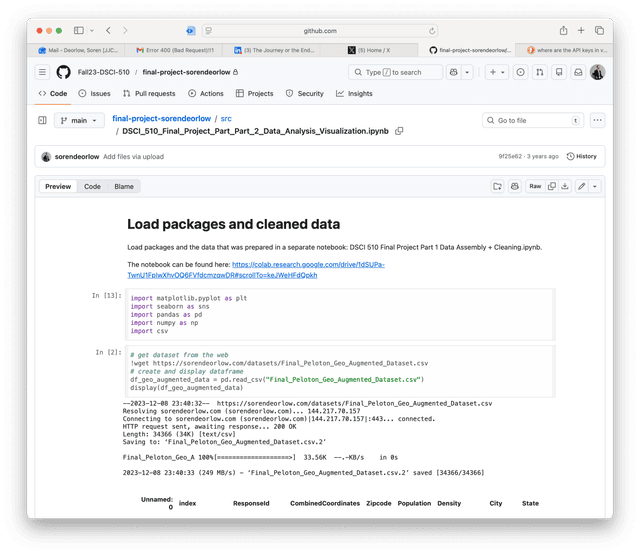
Task: Open the create new plus dropdown
Action: point(496,72)
